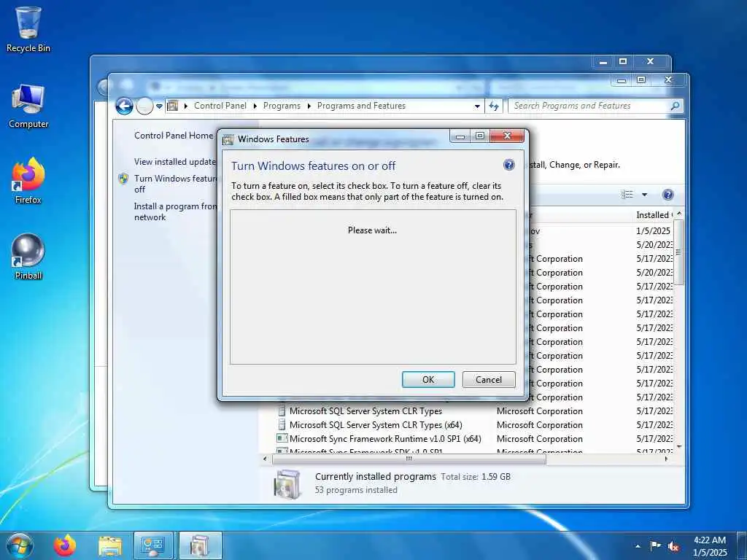747x560 pixels.
Task: Open the Recycle Bin desktop icon
Action: 28,29
